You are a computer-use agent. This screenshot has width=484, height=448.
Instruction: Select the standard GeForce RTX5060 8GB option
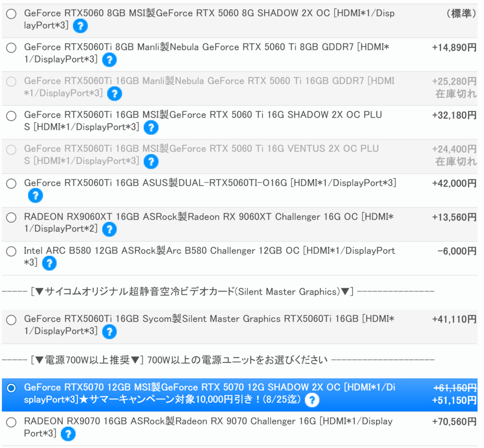point(11,13)
